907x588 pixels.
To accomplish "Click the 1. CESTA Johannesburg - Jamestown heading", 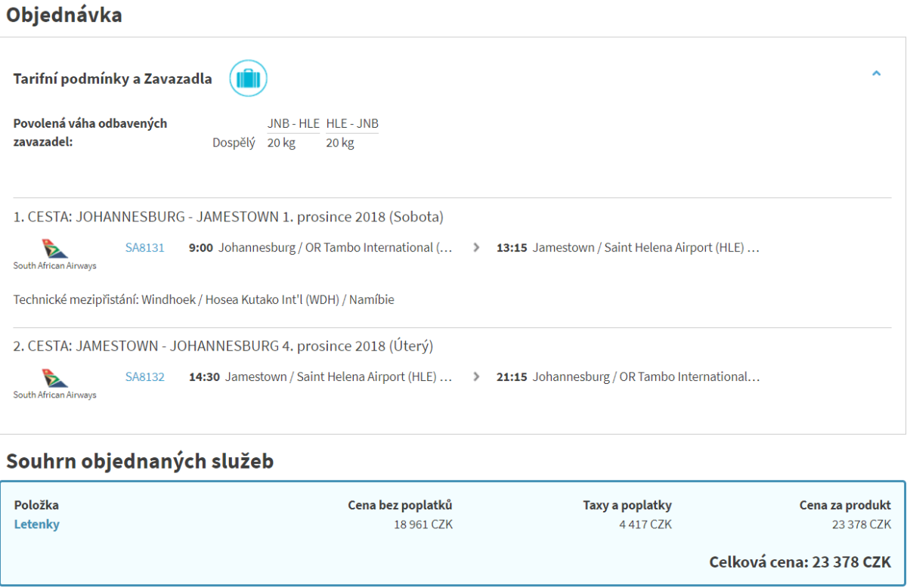I will (x=228, y=217).
